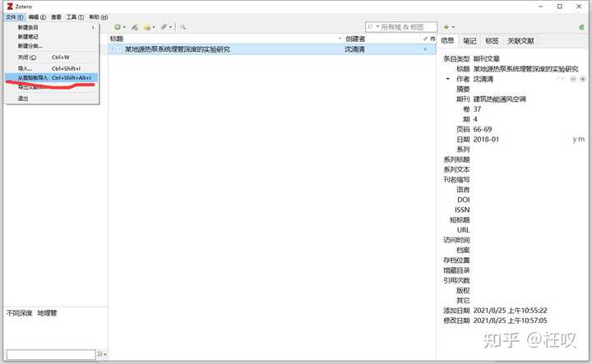Click the green Locate arrow icon
The height and width of the screenshot is (364, 592).
pyautogui.click(x=446, y=27)
